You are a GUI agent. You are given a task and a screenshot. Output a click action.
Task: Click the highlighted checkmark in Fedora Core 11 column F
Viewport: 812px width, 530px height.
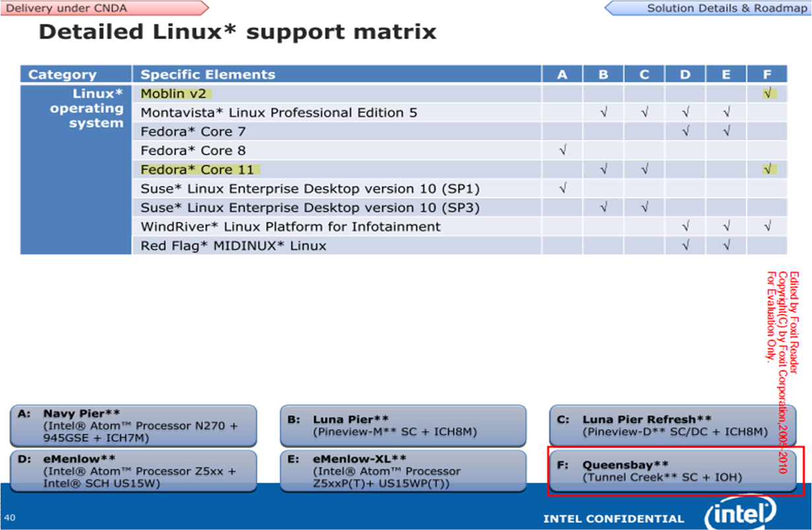[x=767, y=170]
